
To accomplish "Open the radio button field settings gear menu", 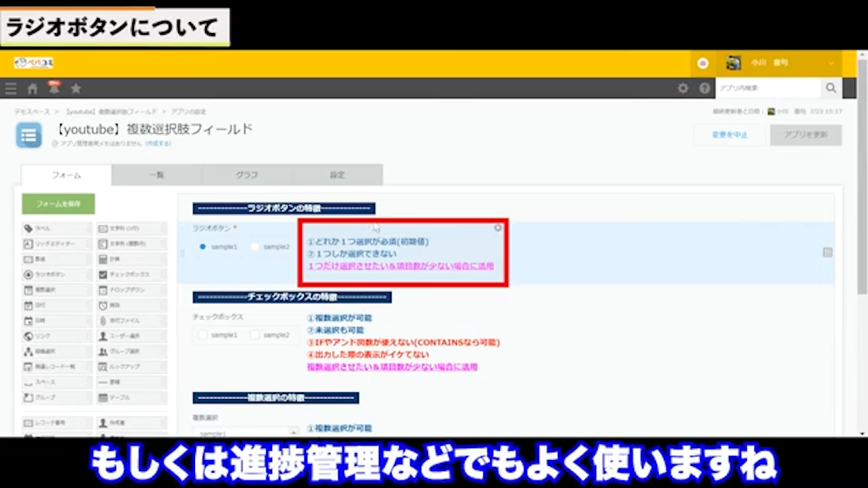I will [x=498, y=227].
